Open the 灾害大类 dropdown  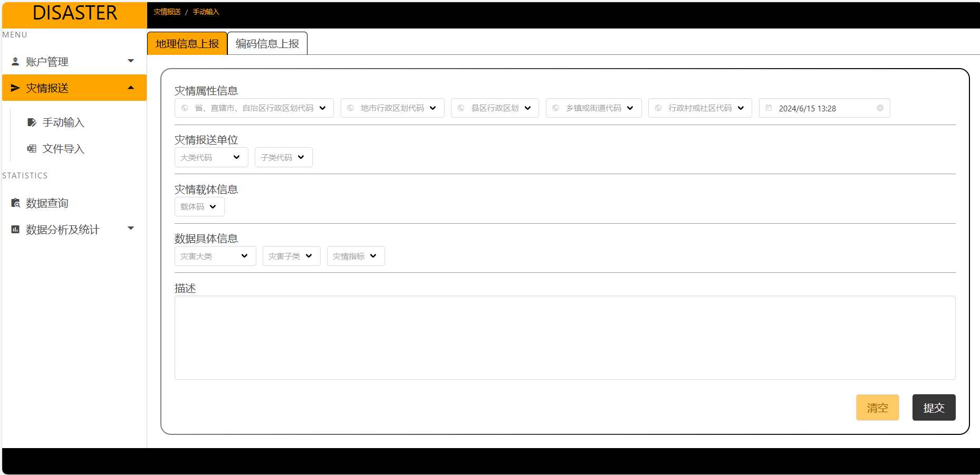tap(215, 256)
